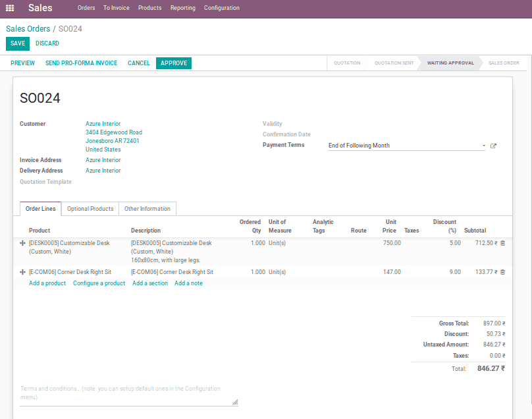Open the Orders menu
Screen dimensions: 532x419
tap(86, 8)
